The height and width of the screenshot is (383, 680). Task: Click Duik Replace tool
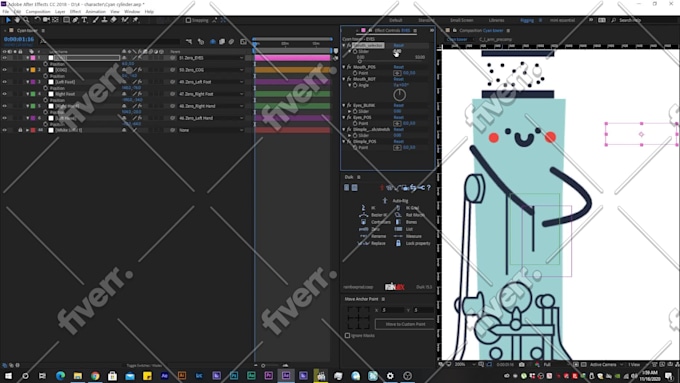tap(363, 243)
